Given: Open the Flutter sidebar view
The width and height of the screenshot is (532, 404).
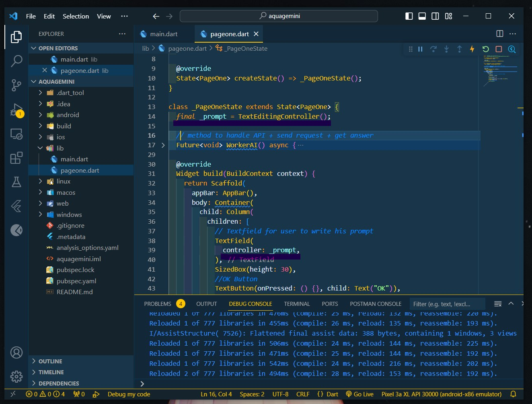Looking at the screenshot, I should click(x=16, y=206).
